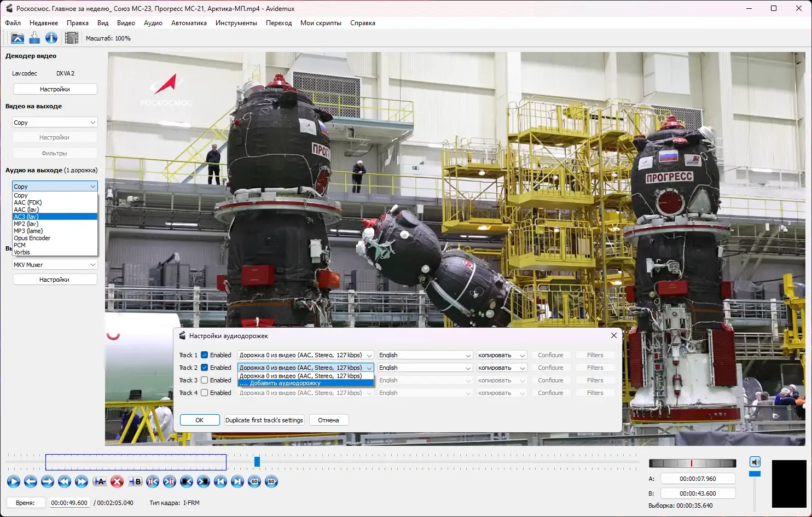The width and height of the screenshot is (812, 517).
Task: Uncheck Enabled for Track 2
Action: point(205,368)
